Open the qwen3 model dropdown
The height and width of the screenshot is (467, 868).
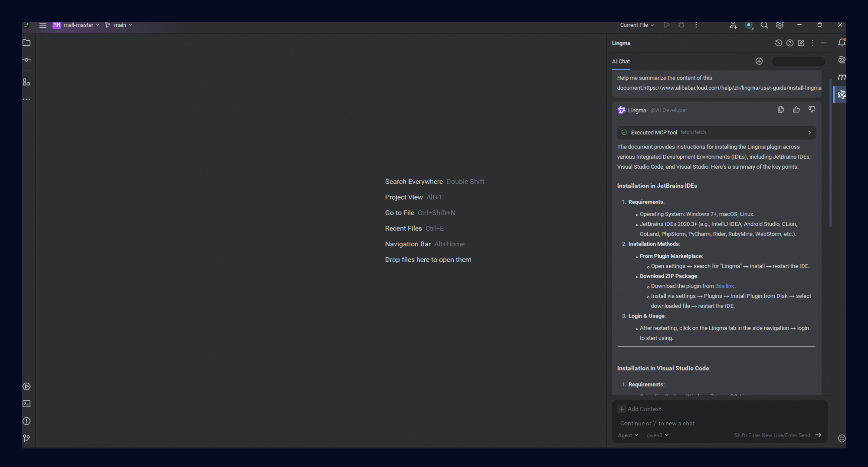point(657,435)
